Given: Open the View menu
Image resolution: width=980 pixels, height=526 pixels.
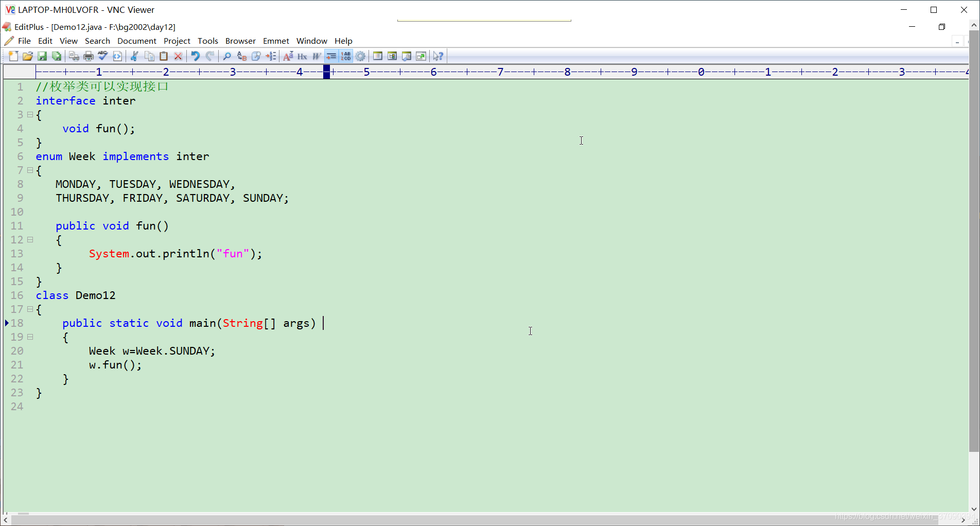Looking at the screenshot, I should coord(68,41).
